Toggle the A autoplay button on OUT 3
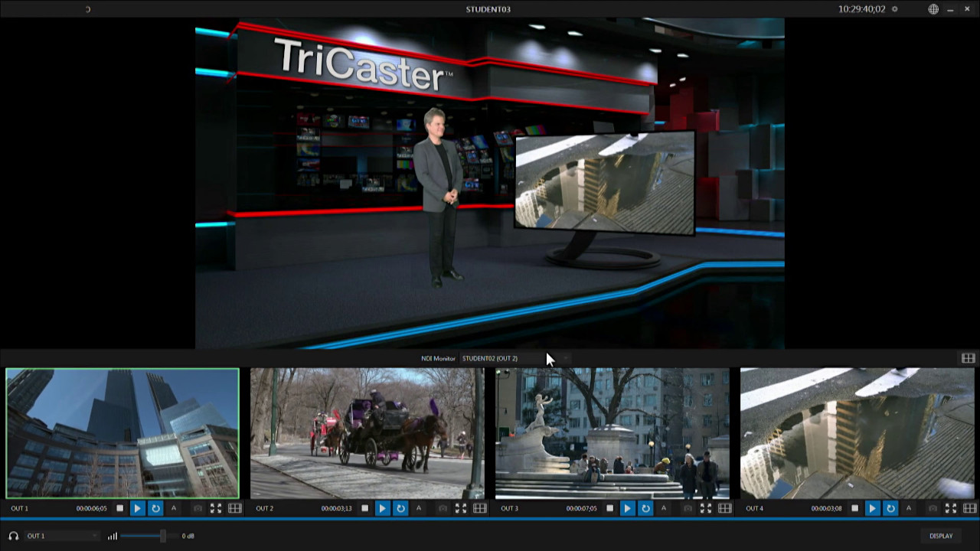This screenshot has height=551, width=980. click(664, 508)
